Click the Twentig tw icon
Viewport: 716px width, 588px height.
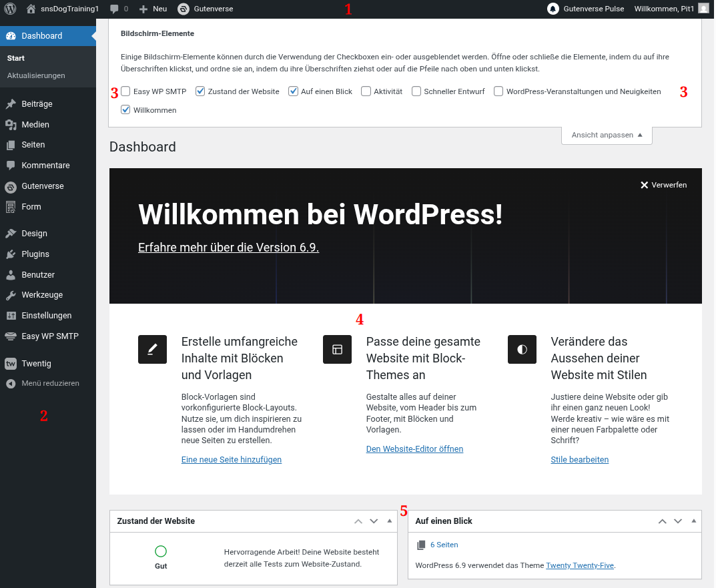pyautogui.click(x=11, y=364)
